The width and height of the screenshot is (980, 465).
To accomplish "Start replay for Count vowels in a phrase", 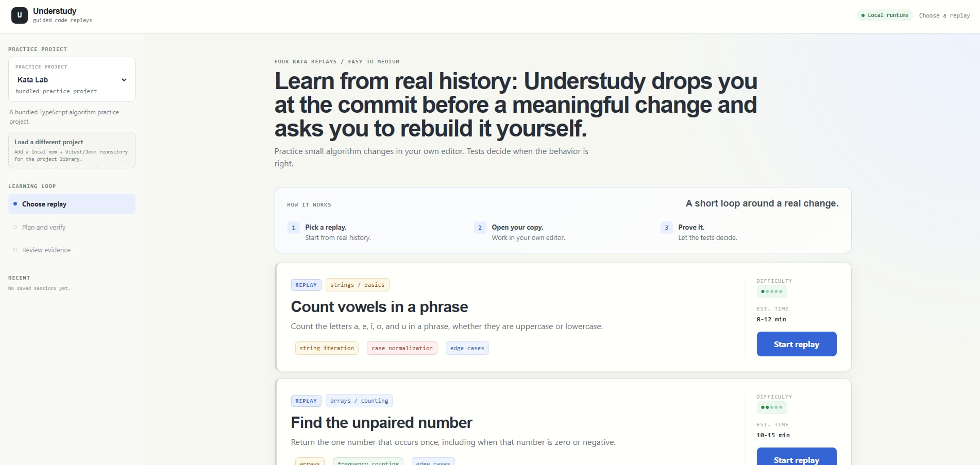I will [x=797, y=344].
